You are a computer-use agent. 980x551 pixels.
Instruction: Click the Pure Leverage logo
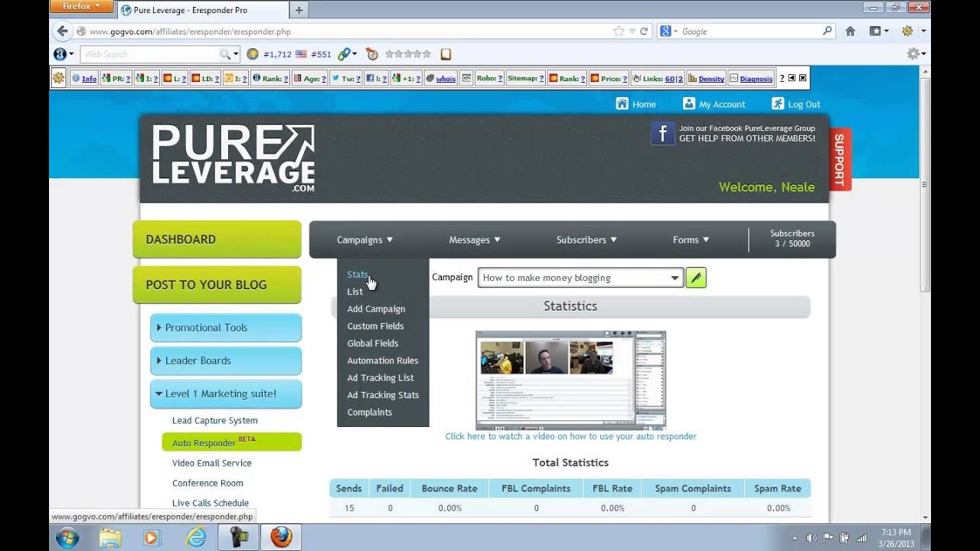pyautogui.click(x=234, y=158)
